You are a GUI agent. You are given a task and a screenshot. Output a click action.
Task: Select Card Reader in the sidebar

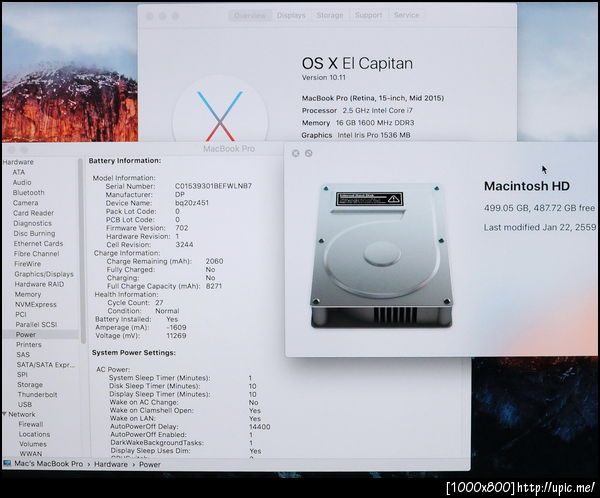point(33,213)
